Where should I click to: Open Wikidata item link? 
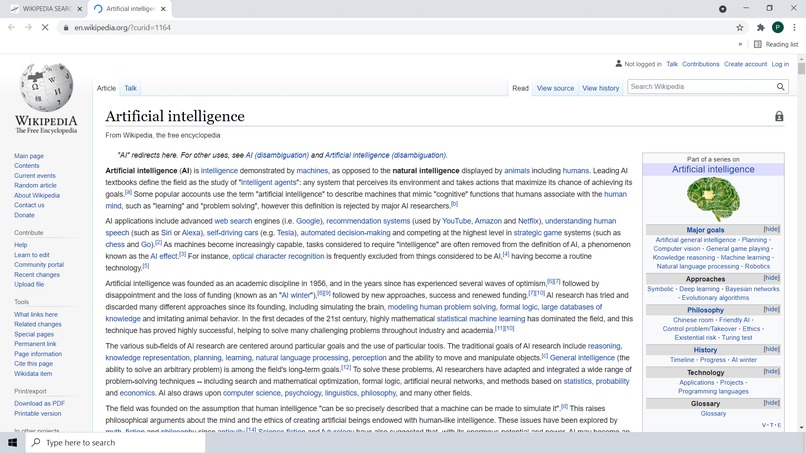pos(33,374)
